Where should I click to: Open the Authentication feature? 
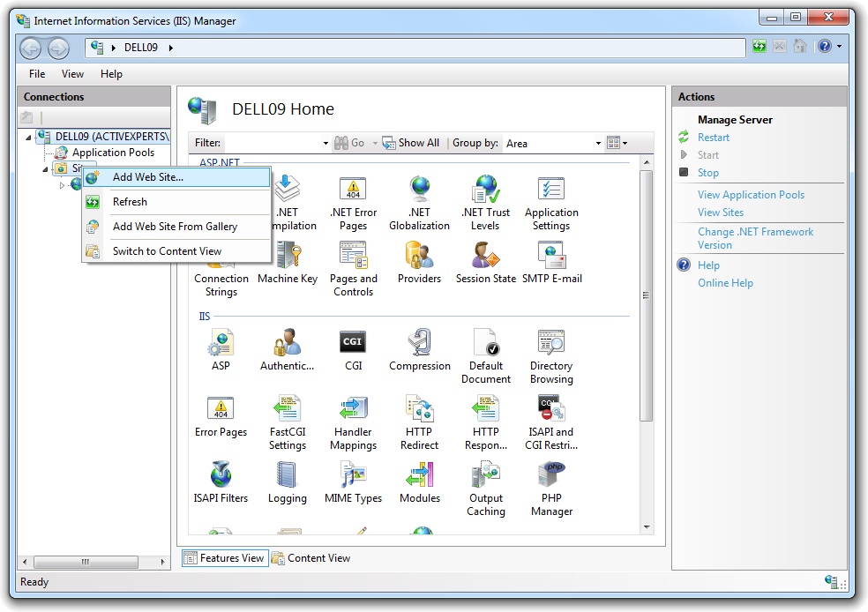click(288, 350)
